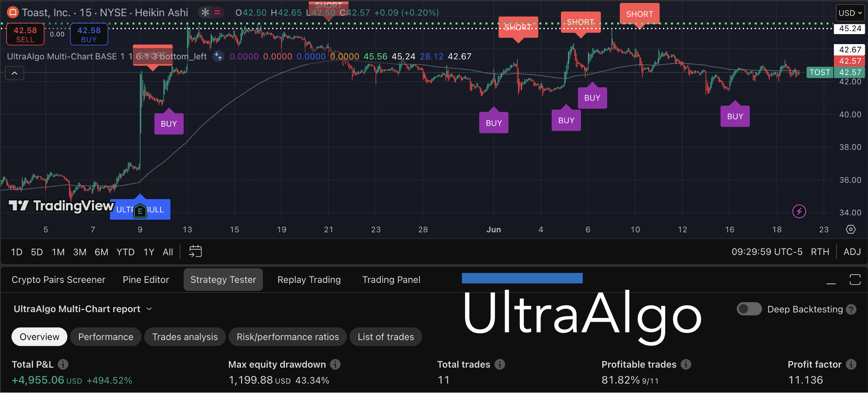Click the info icon next to Total trades

[500, 364]
